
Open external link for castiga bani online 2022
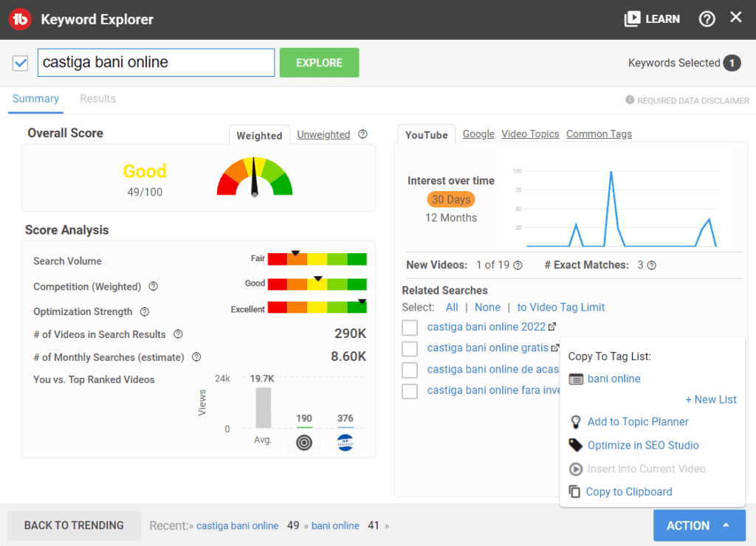click(x=551, y=327)
